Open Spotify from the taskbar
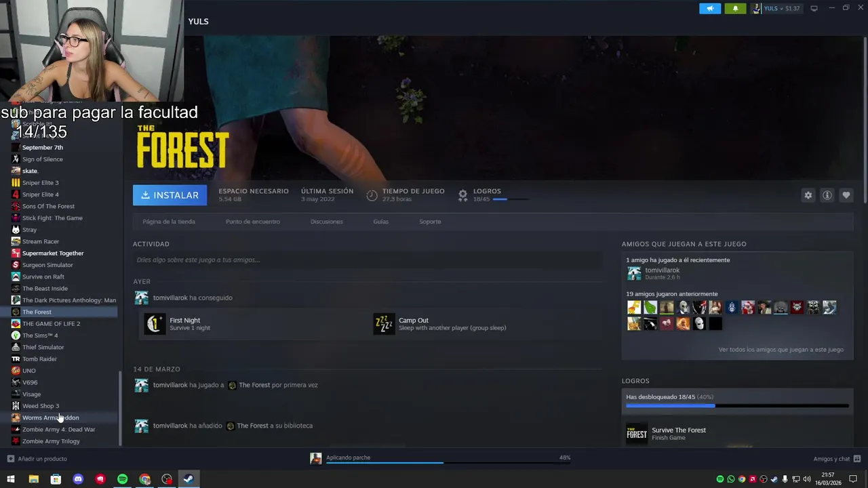Viewport: 868px width, 488px height. [122, 479]
